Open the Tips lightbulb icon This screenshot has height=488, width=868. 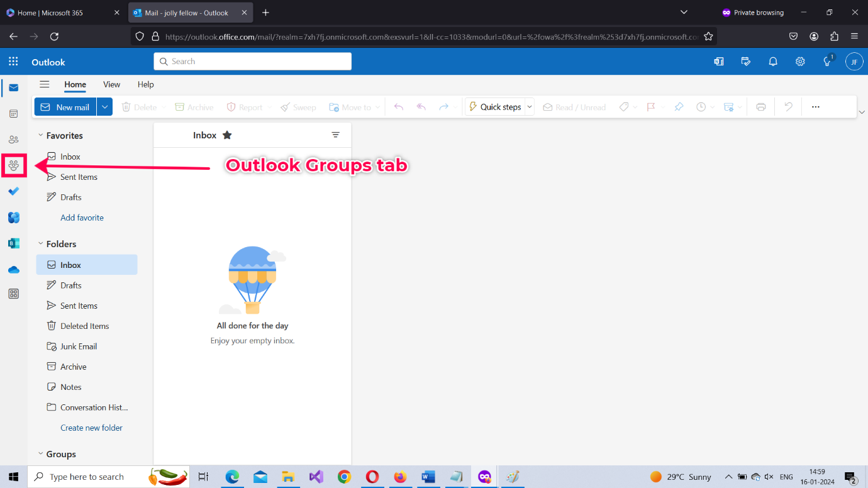pos(828,62)
